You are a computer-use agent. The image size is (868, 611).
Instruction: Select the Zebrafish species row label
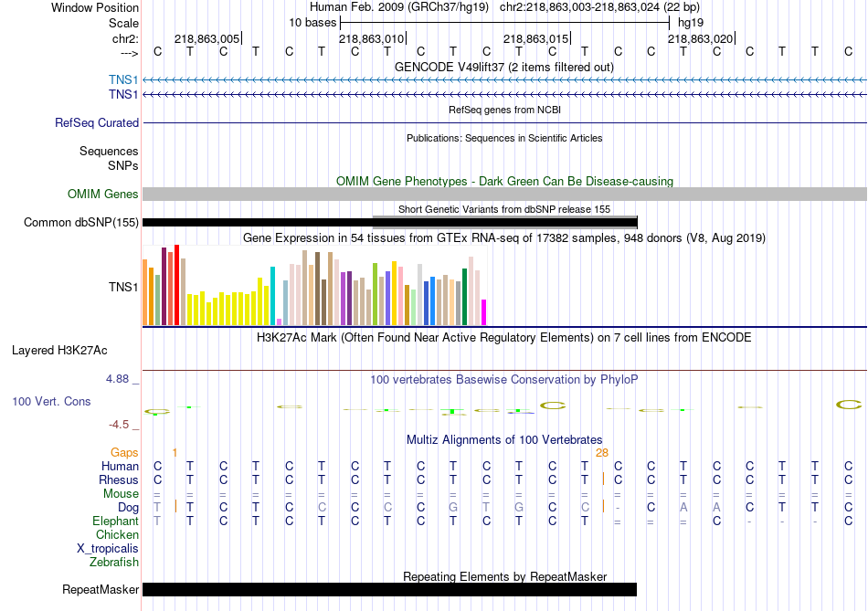tap(114, 562)
